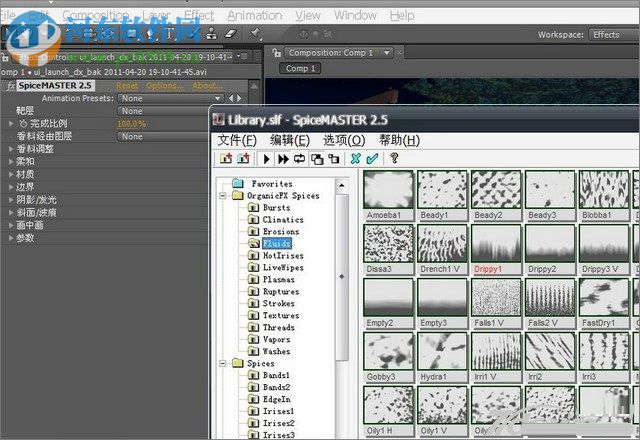Select the Amoeba1 spice thumbnail

389,196
